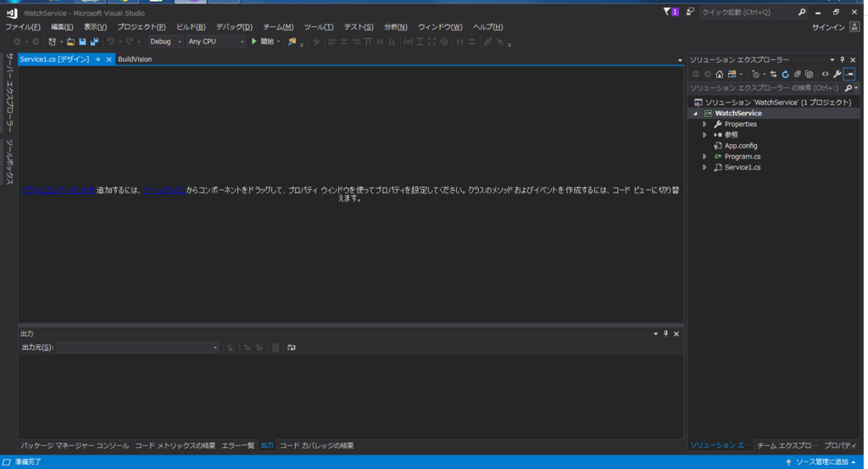Click the Home icon in Solution Explorer
The height and width of the screenshot is (469, 868).
[x=719, y=74]
